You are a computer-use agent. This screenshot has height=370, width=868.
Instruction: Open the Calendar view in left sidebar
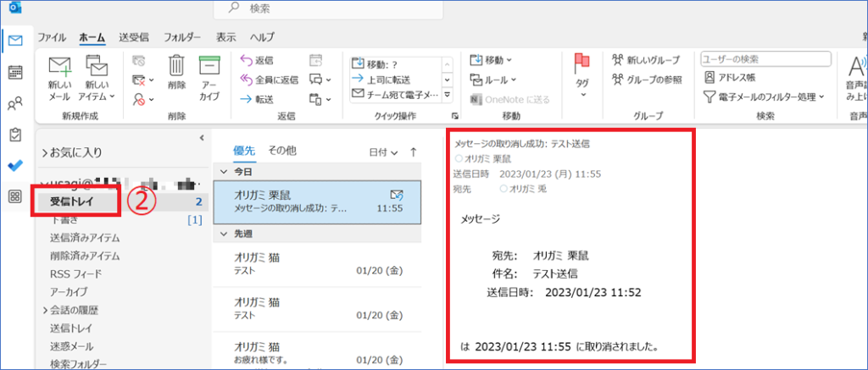point(14,72)
